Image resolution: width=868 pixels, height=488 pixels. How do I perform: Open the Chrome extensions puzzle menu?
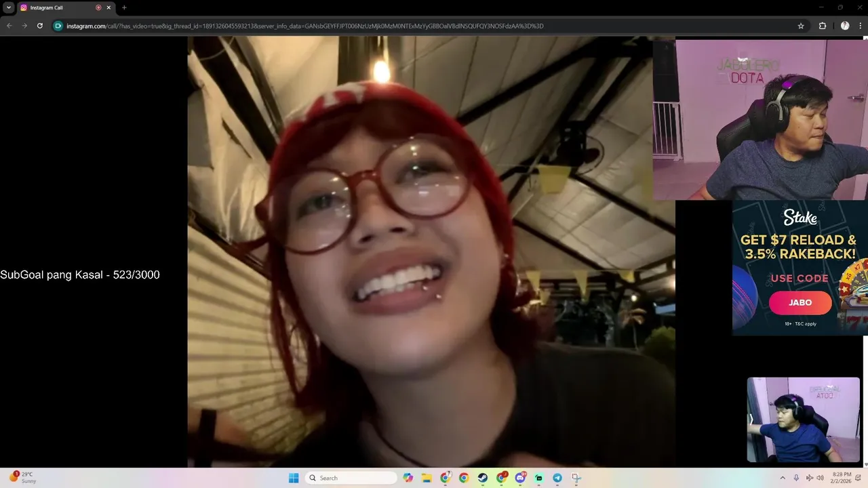[823, 26]
